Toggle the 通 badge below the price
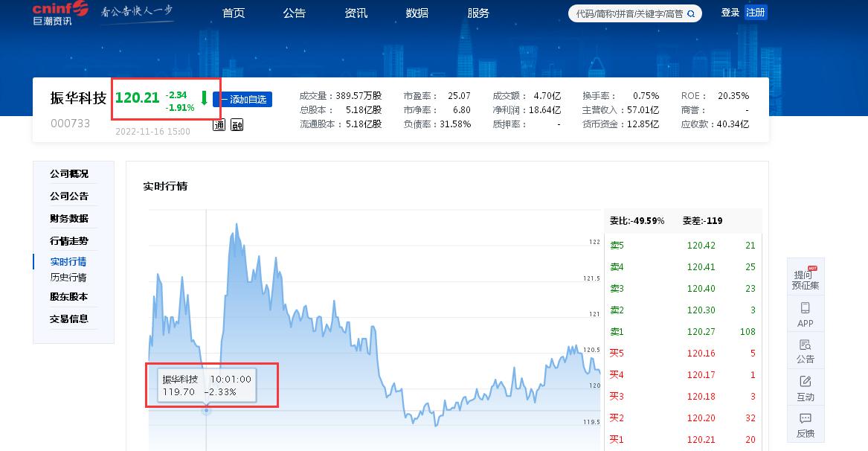This screenshot has width=868, height=451. click(219, 125)
